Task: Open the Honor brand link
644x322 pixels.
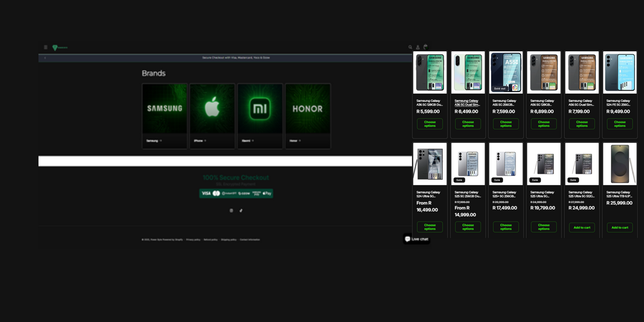Action: pos(295,141)
